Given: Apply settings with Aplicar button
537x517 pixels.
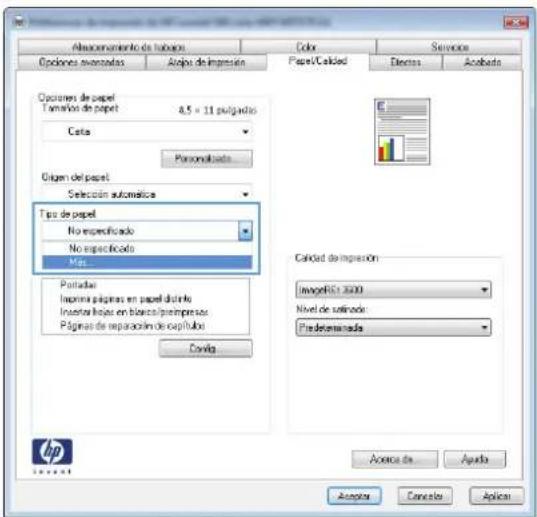Looking at the screenshot, I should click(497, 496).
